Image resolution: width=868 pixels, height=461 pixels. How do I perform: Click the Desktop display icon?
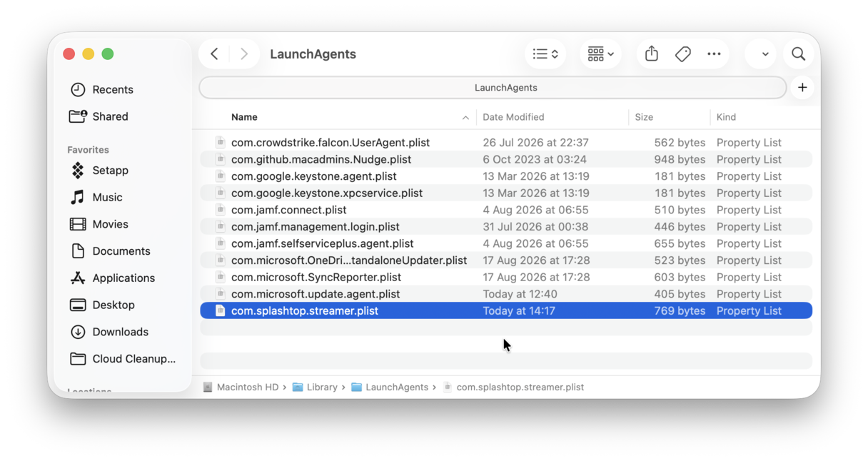tap(78, 305)
